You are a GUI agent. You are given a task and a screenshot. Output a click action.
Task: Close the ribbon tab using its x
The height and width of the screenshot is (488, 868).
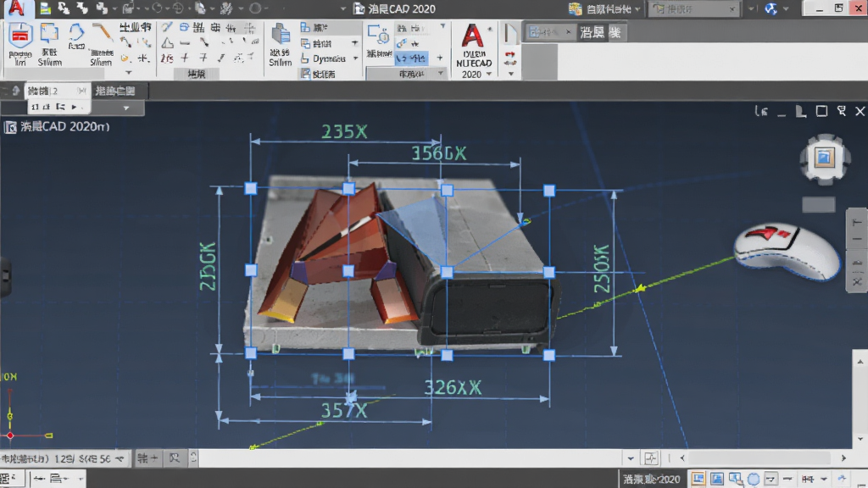568,33
